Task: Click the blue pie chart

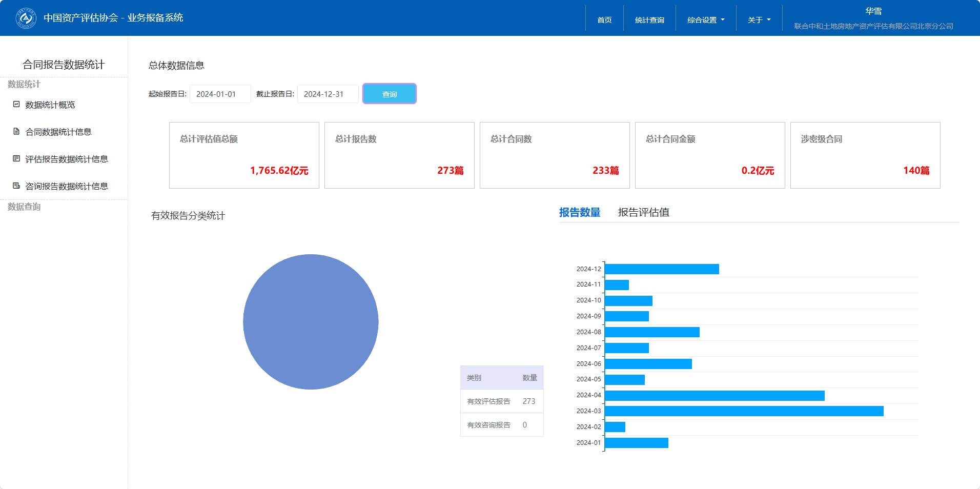Action: coord(311,322)
